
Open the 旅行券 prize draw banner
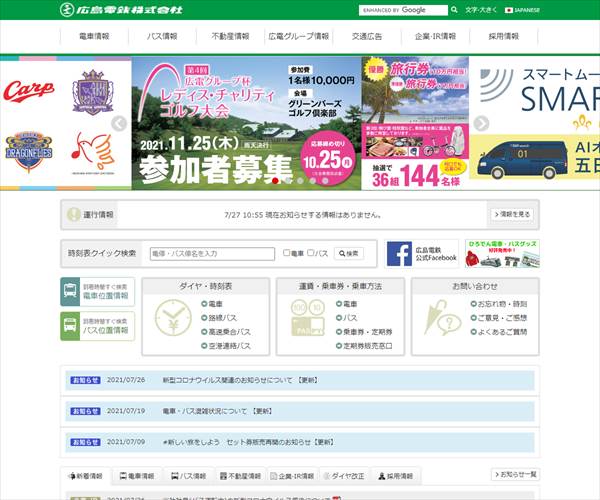tap(415, 124)
